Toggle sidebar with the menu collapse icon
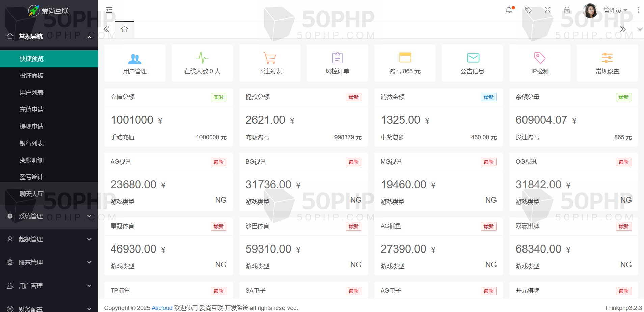Image resolution: width=644 pixels, height=312 pixels. (109, 10)
